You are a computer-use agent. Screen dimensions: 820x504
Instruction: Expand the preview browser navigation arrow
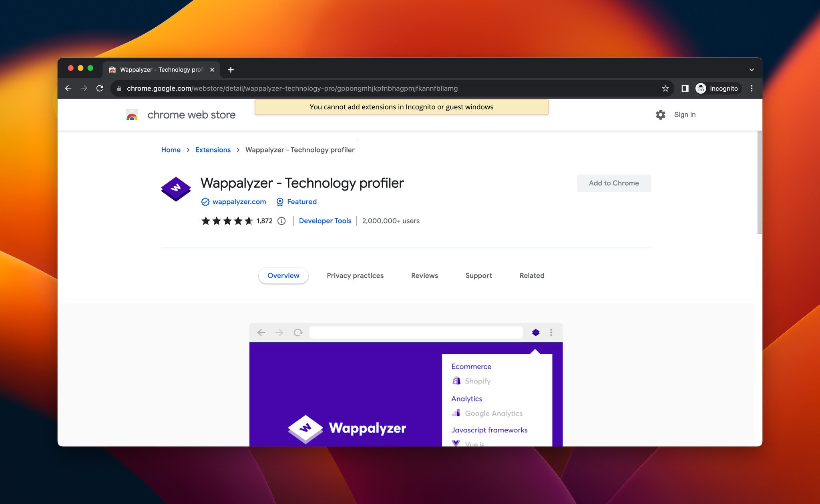[280, 333]
